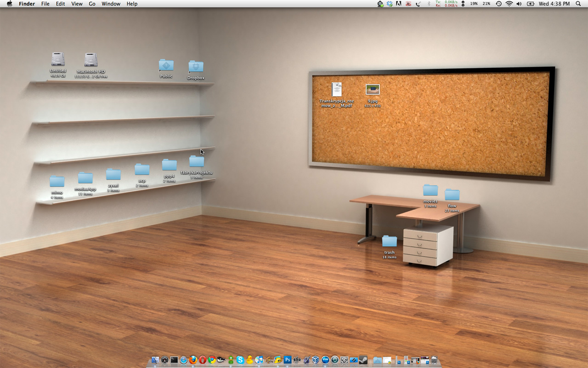
Task: Launch Google Chrome from the Dock
Action: 212,360
